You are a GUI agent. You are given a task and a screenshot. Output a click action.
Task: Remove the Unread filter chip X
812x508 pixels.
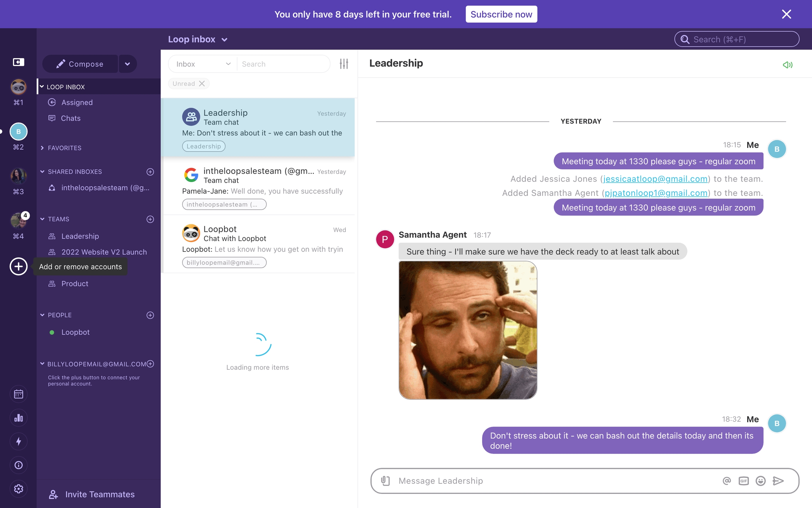click(x=202, y=84)
